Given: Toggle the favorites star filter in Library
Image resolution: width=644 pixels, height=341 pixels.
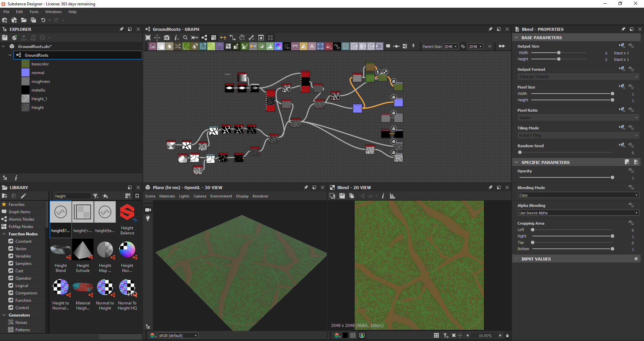Looking at the screenshot, I should (105, 196).
